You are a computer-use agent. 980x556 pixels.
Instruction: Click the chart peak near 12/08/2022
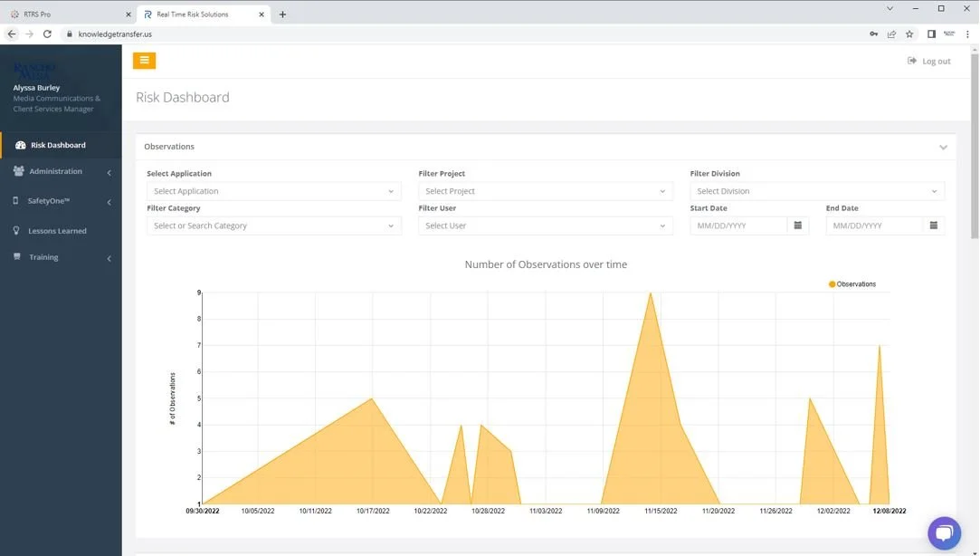[x=880, y=345]
